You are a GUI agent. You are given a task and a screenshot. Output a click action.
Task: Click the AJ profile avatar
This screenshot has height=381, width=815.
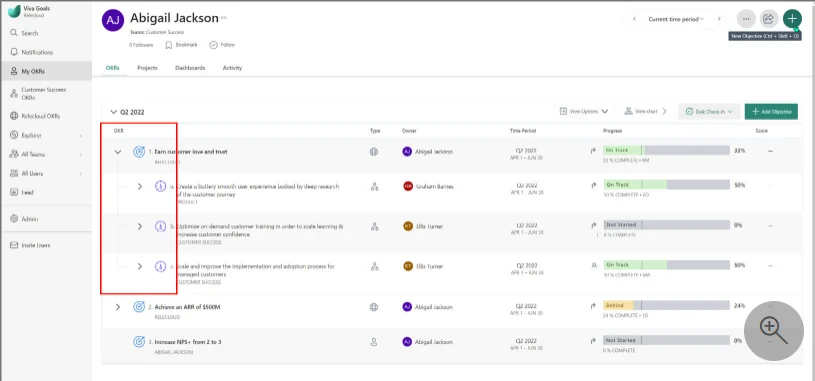pos(113,20)
